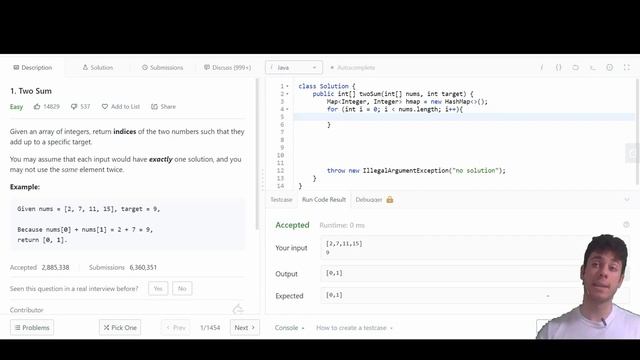Click the Contributor label
The height and width of the screenshot is (360, 640).
click(27, 310)
